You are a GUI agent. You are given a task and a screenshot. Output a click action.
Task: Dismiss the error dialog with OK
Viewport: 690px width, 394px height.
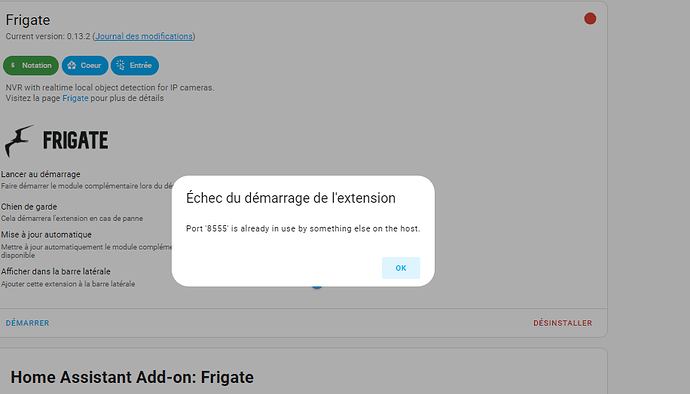(x=401, y=268)
